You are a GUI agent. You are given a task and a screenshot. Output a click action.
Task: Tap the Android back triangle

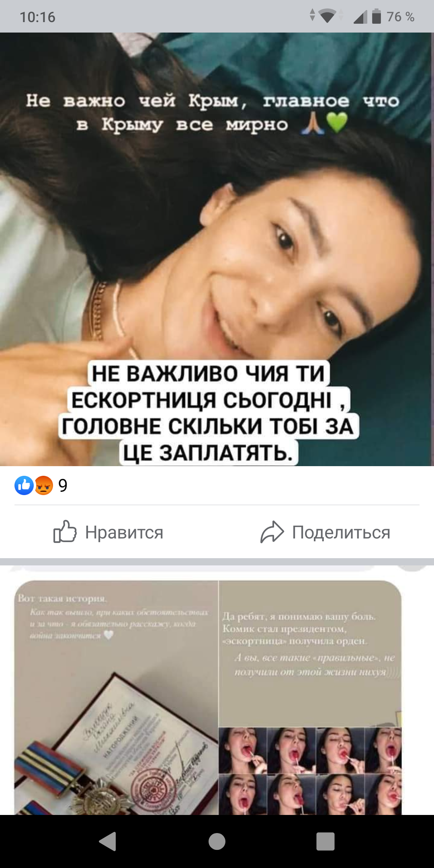(x=108, y=841)
